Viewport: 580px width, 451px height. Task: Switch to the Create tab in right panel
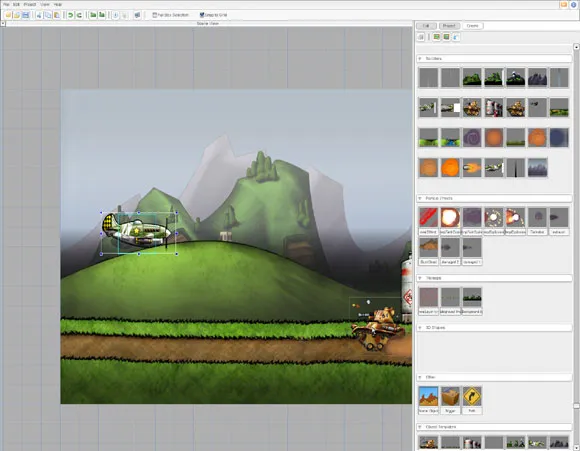tap(472, 26)
